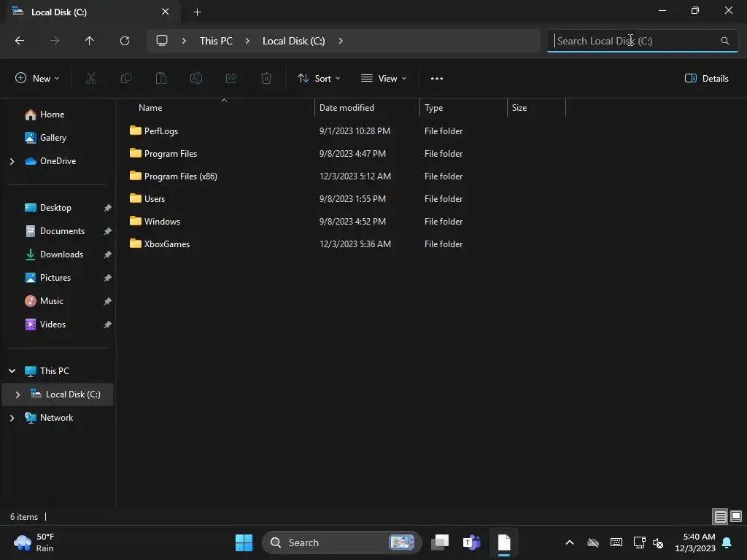Click the touch keyboard tray icon

pos(616,542)
